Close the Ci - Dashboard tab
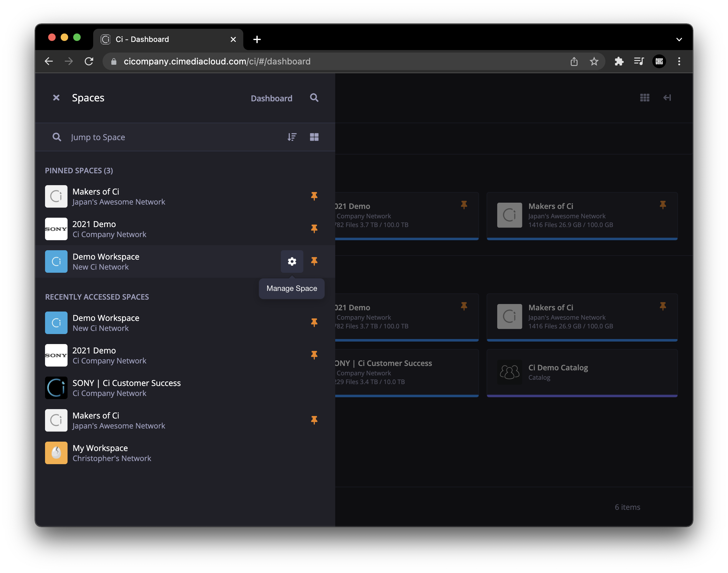This screenshot has height=573, width=728. tap(233, 39)
